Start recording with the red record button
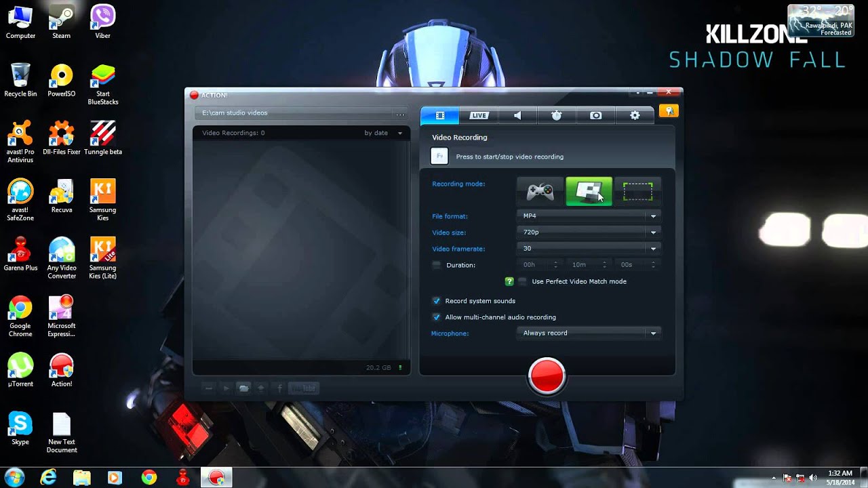868x488 pixels. pyautogui.click(x=547, y=376)
